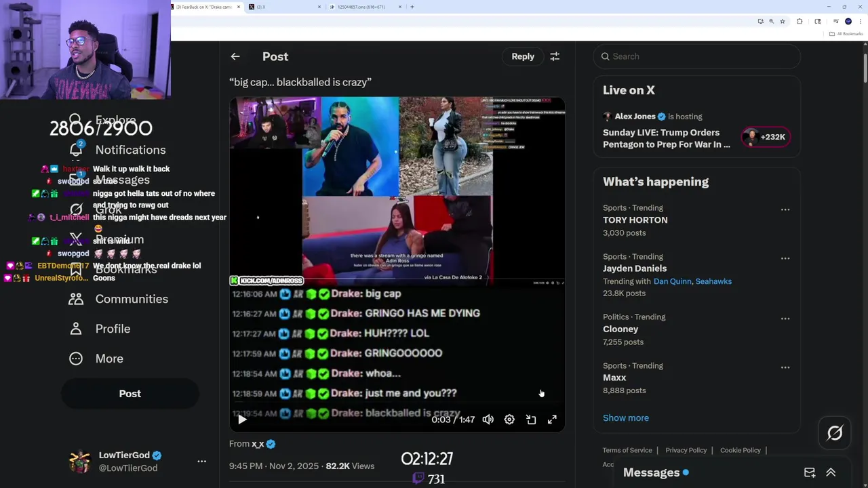Open browser zoom magnifier icon
868x488 pixels.
[771, 21]
